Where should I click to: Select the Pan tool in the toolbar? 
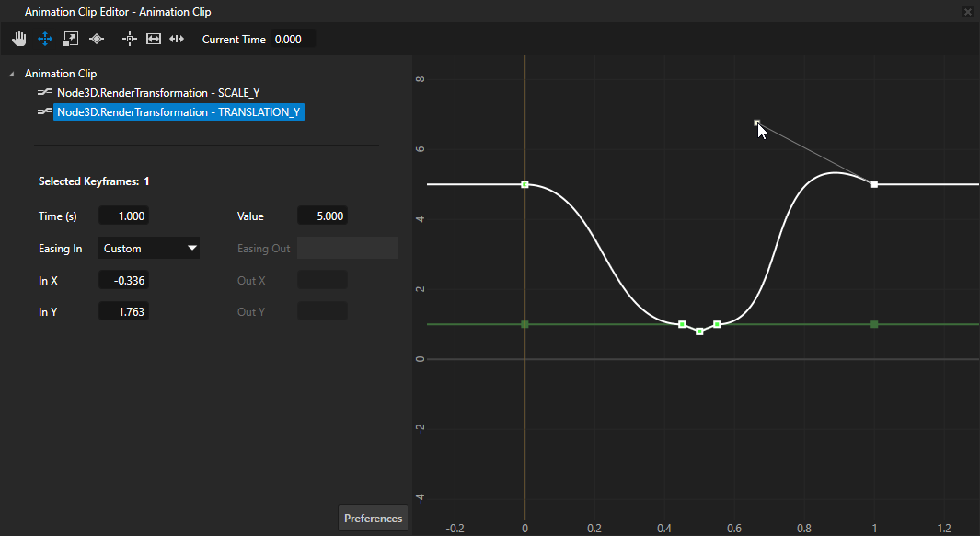[x=18, y=39]
